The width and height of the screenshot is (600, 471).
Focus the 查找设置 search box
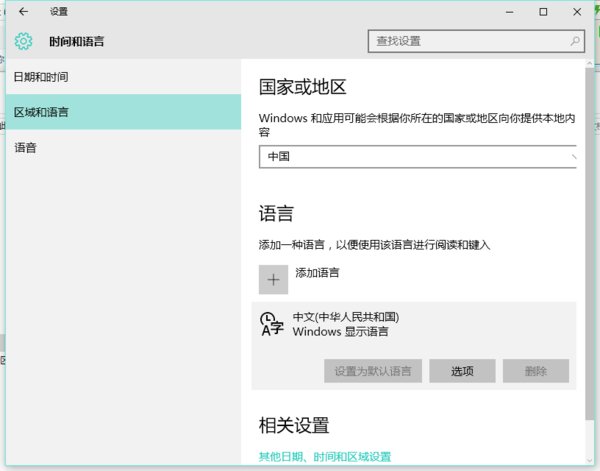476,41
